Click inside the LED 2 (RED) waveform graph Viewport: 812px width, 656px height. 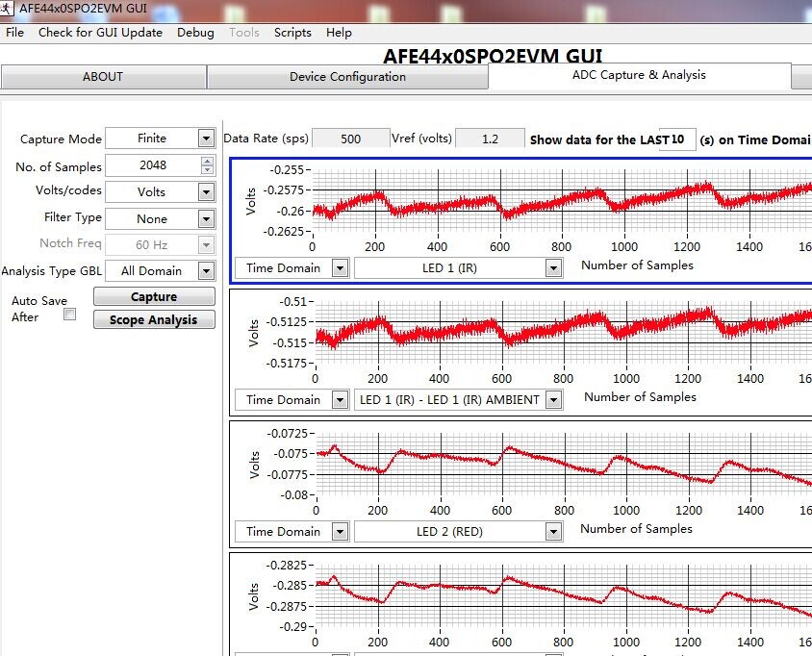tap(564, 465)
